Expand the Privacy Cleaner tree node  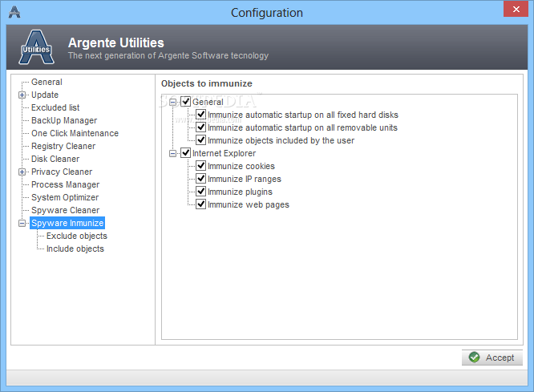tap(22, 172)
